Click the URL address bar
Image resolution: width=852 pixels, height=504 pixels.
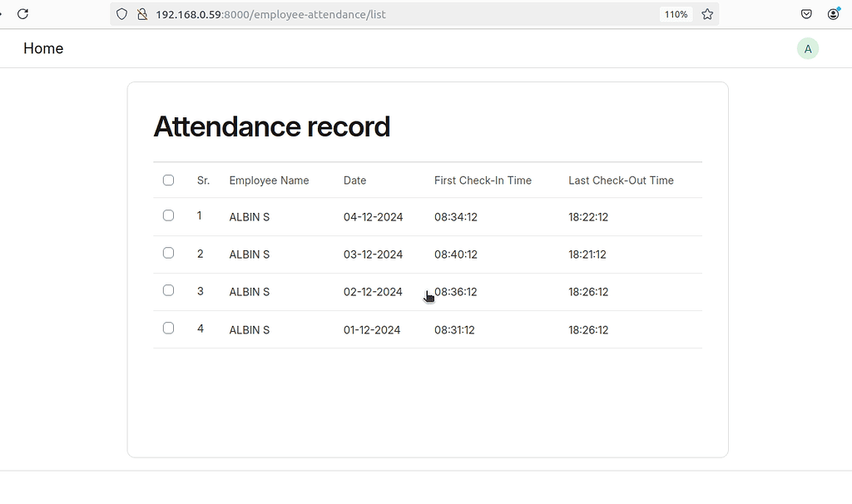pyautogui.click(x=333, y=14)
